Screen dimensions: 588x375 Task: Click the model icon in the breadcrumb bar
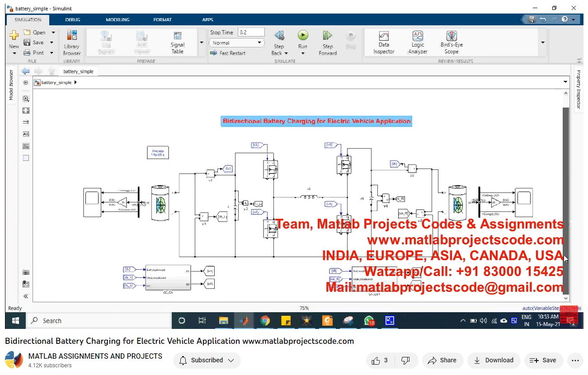coord(38,83)
